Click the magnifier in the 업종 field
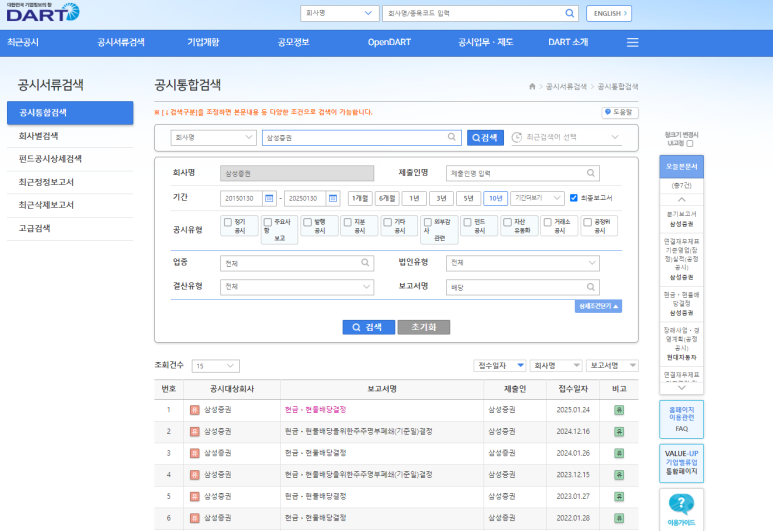The width and height of the screenshot is (773, 531). 365,263
